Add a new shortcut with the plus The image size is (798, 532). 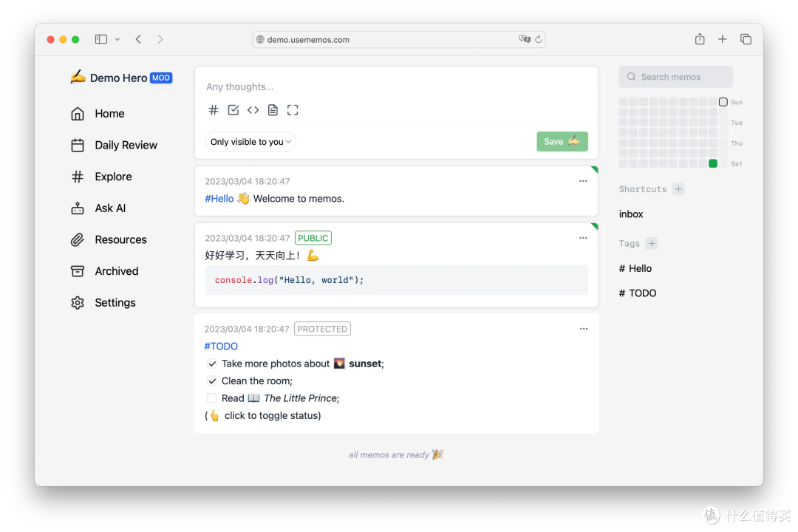(678, 189)
